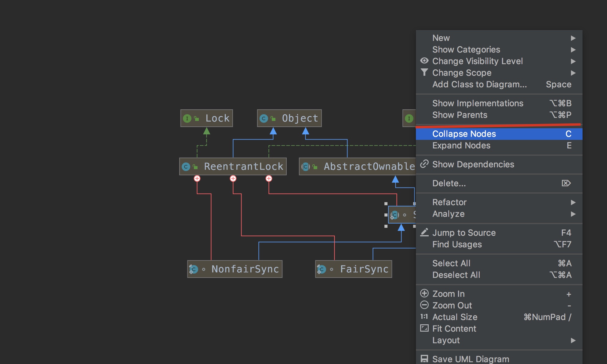The height and width of the screenshot is (364, 607).
Task: Toggle Show Dependencies option
Action: 473,164
